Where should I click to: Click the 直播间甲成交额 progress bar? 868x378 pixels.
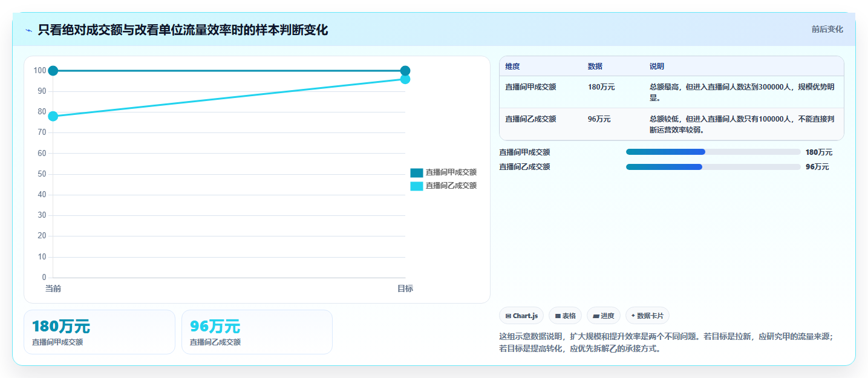(x=713, y=152)
